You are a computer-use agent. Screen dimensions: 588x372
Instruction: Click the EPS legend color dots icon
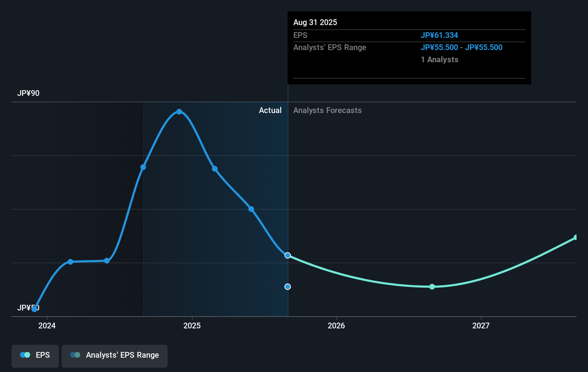point(25,355)
